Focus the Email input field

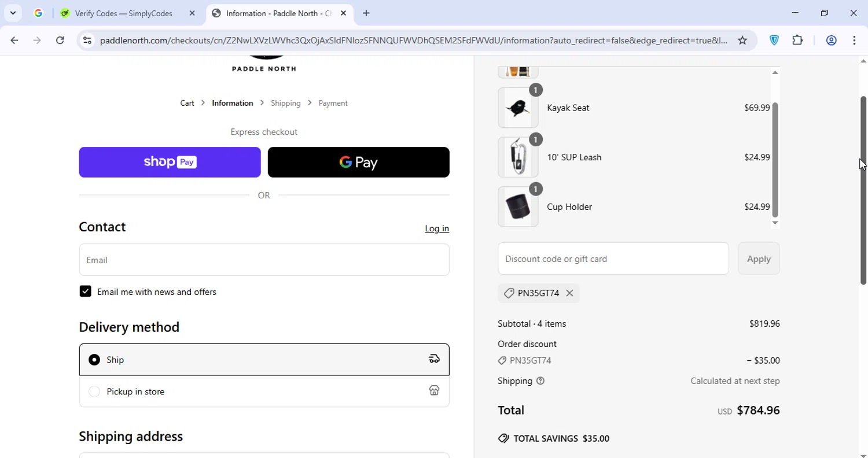[264, 260]
